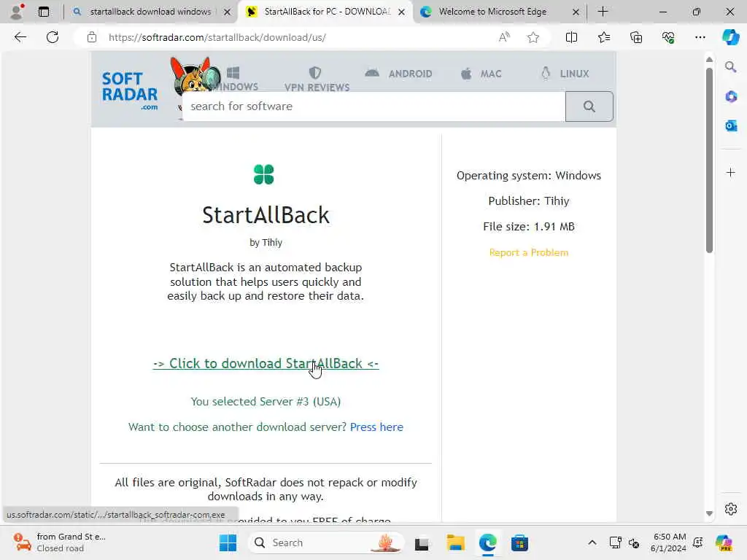
Task: Open Edge sidebar search icon
Action: tap(730, 66)
